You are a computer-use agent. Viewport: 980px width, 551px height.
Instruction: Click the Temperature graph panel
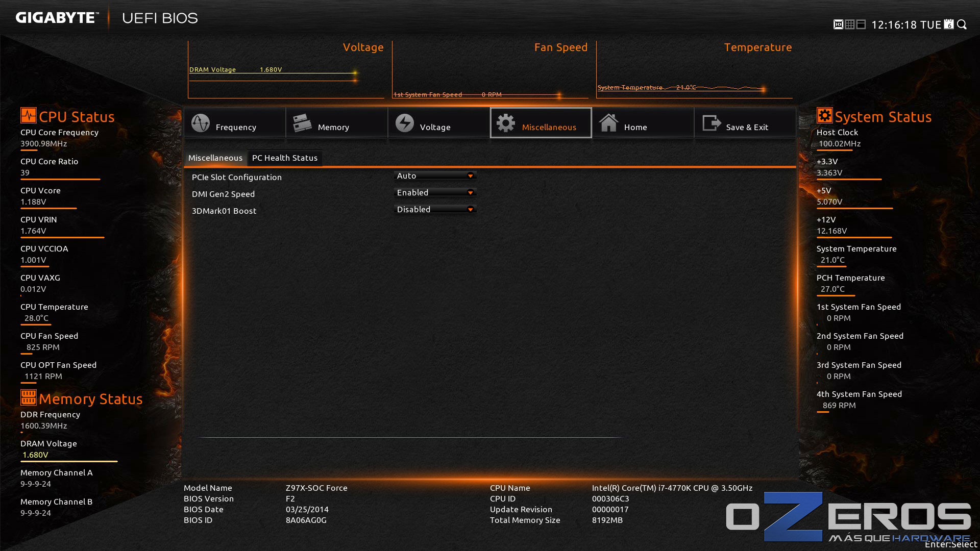[x=694, y=70]
